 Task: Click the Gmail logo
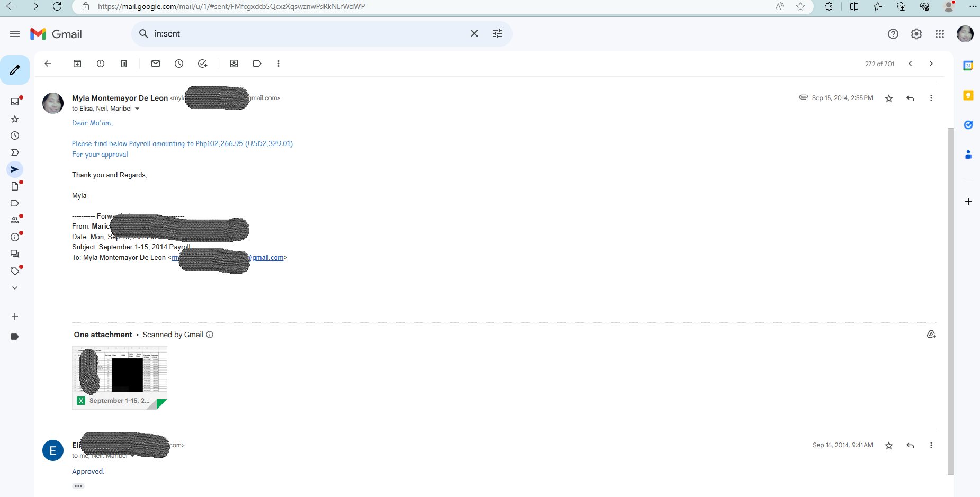click(x=56, y=34)
